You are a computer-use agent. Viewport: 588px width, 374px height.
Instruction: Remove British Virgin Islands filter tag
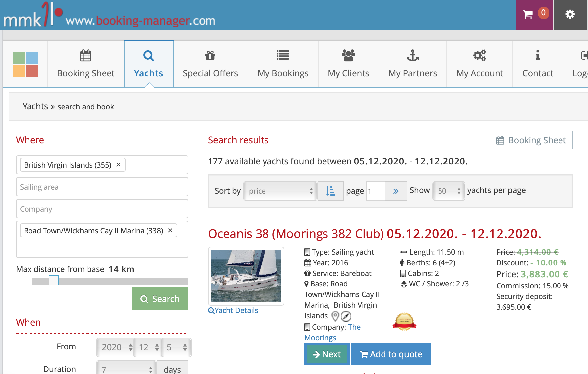[118, 165]
